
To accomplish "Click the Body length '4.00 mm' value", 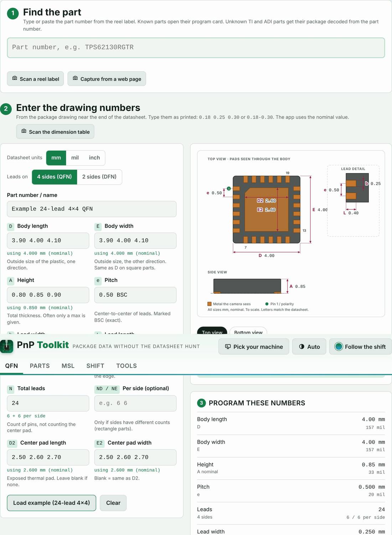I will tap(373, 419).
